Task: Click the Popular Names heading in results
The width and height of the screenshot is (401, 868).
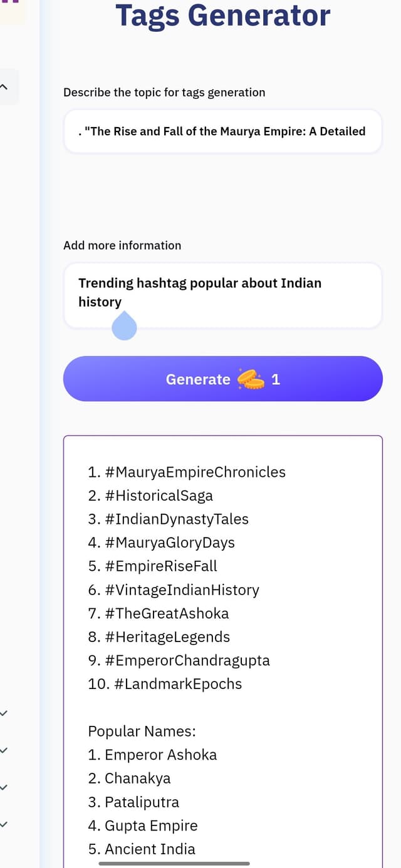Action: [142, 731]
